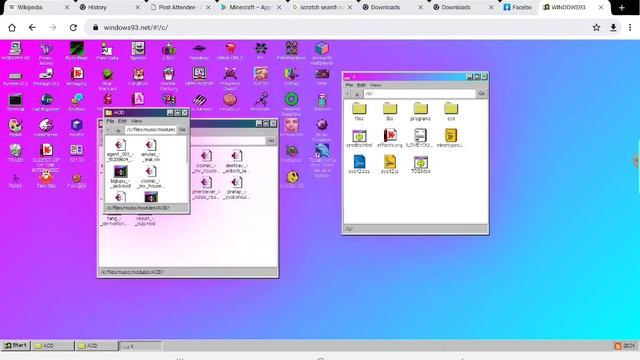Screen dimensions: 640x360
Task: Open the Take this desktop icon
Action: click(46, 179)
